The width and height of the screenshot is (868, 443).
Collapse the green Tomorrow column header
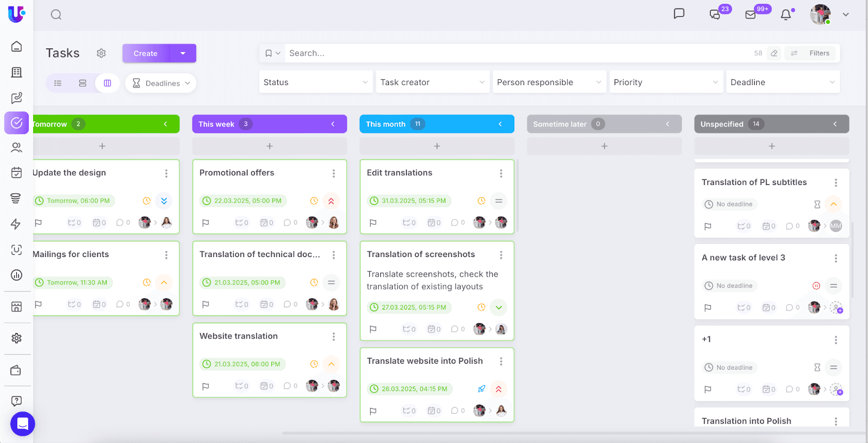165,124
